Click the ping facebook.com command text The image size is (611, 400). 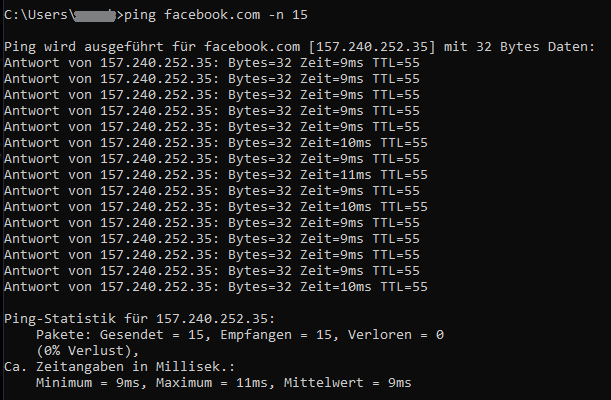coord(192,15)
